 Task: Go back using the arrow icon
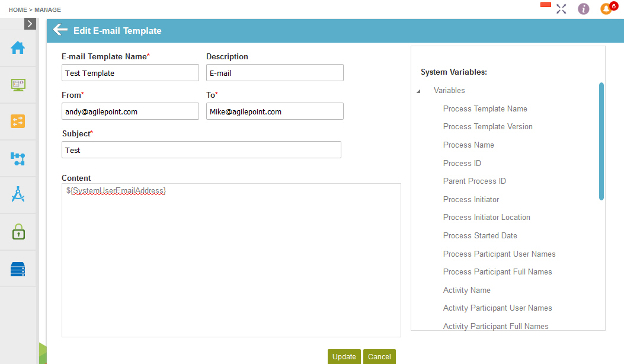[x=60, y=30]
